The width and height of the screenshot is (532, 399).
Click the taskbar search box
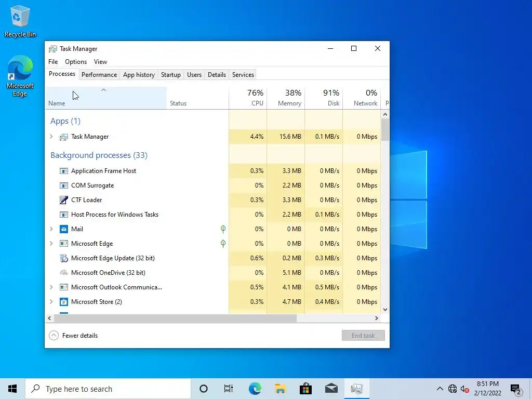(108, 389)
